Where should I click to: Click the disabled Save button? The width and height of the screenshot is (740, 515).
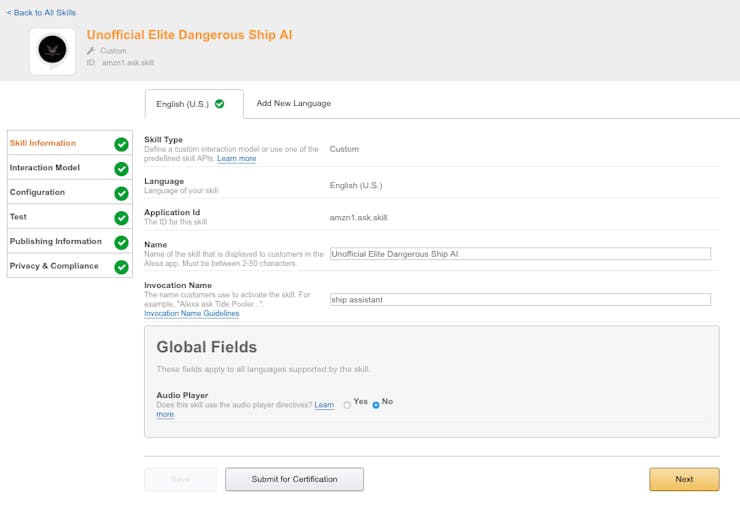pos(180,479)
